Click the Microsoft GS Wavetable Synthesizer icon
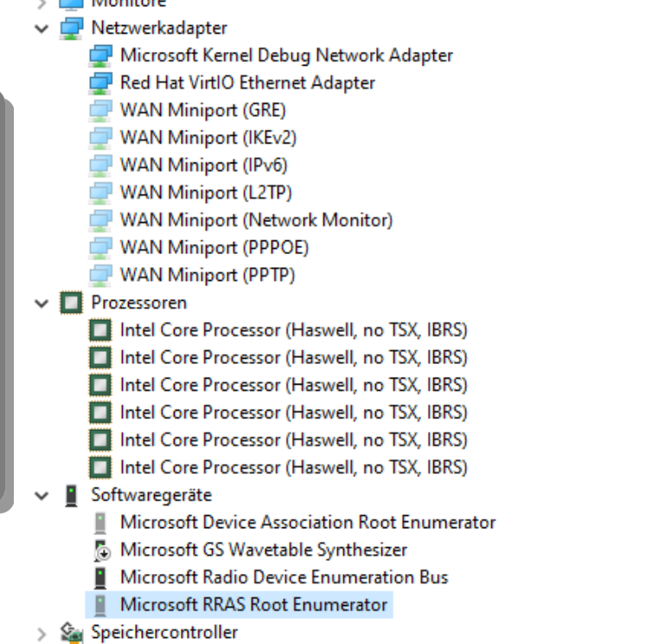This screenshot has height=644, width=646. click(x=101, y=551)
